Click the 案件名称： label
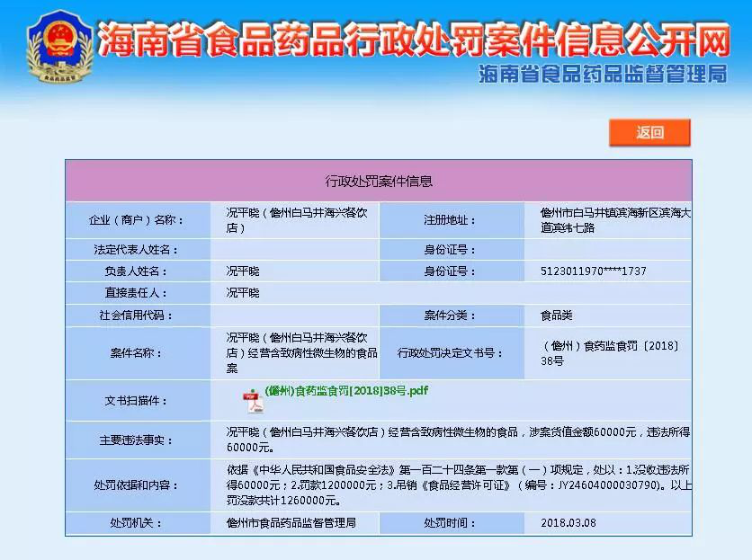The height and width of the screenshot is (560, 752). tap(136, 353)
